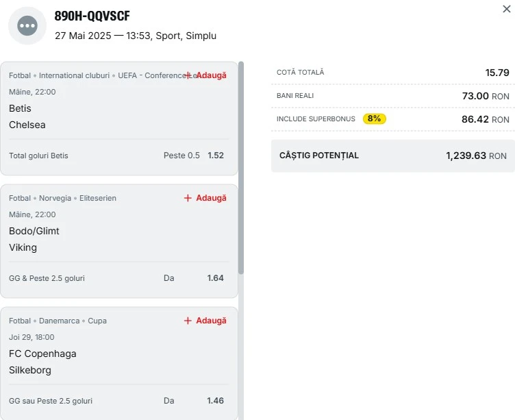515x420 pixels.
Task: Open the Betis team name
Action: pyautogui.click(x=20, y=108)
